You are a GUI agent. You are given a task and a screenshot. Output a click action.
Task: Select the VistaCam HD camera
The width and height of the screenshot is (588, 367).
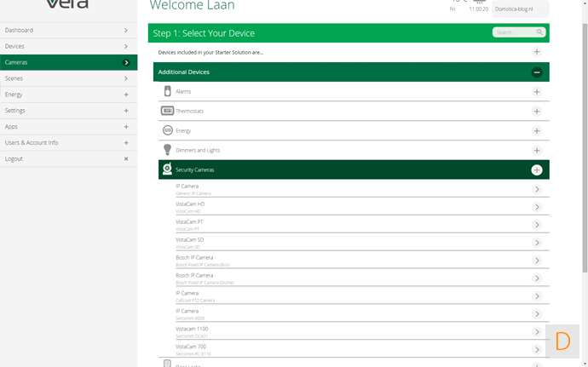349,207
